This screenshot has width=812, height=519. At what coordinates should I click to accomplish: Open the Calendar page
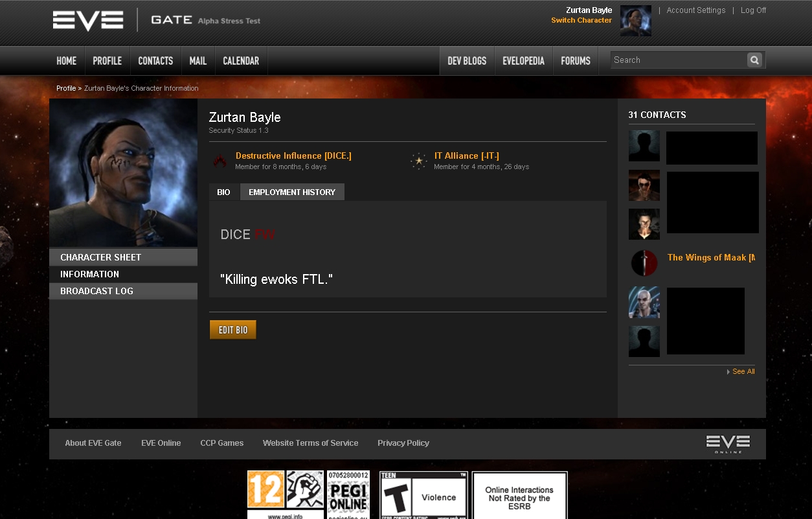tap(241, 61)
